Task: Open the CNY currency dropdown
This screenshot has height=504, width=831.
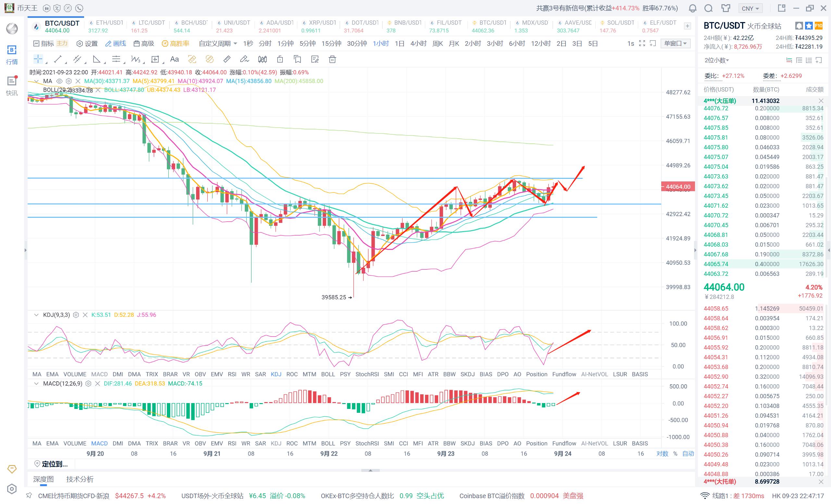Action: coord(750,8)
